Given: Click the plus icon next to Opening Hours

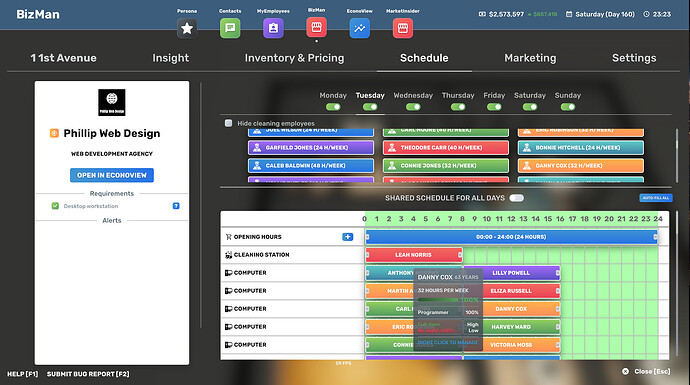Looking at the screenshot, I should (348, 237).
